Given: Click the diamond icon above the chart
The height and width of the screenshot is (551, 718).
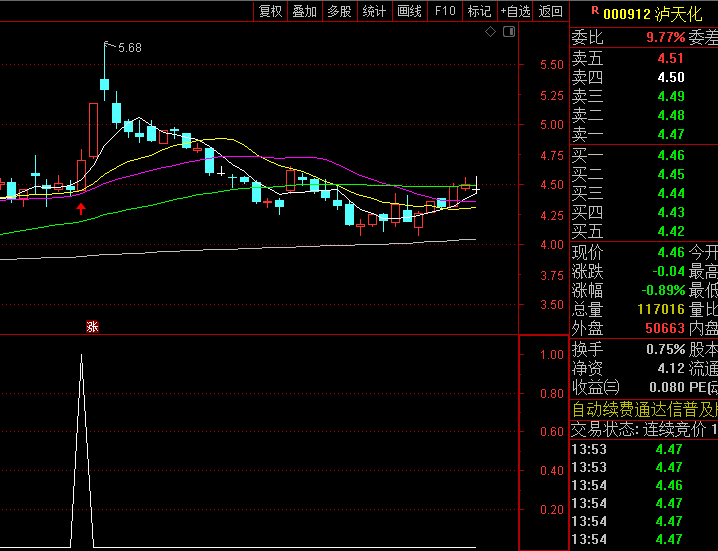Looking at the screenshot, I should tap(490, 32).
